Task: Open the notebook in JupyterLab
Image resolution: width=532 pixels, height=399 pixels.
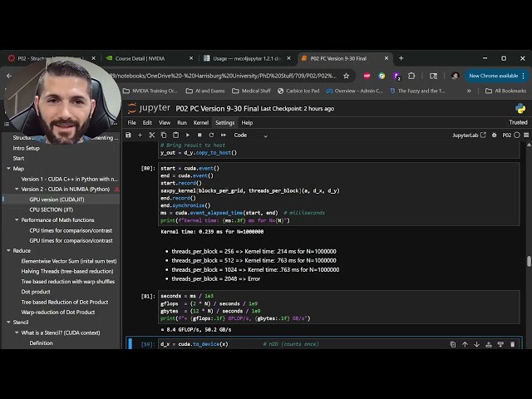Action: (x=469, y=135)
